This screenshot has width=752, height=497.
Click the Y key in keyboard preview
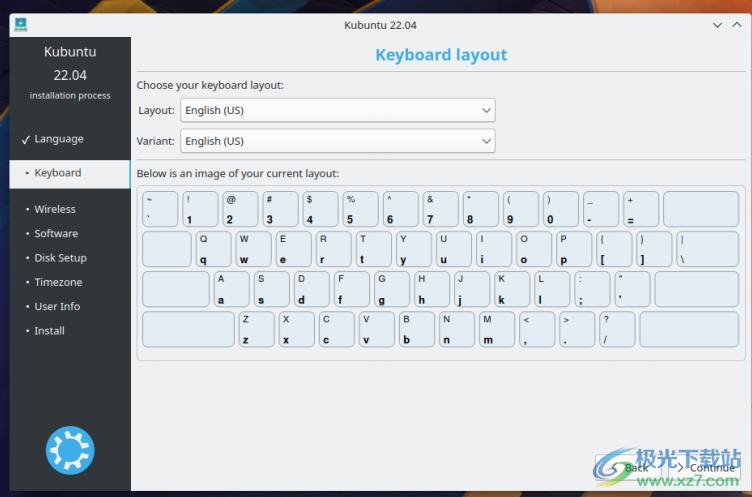(x=414, y=249)
